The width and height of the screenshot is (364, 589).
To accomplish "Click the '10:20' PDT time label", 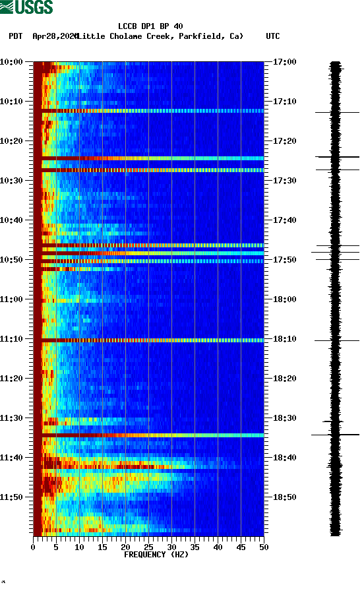I will [11, 141].
